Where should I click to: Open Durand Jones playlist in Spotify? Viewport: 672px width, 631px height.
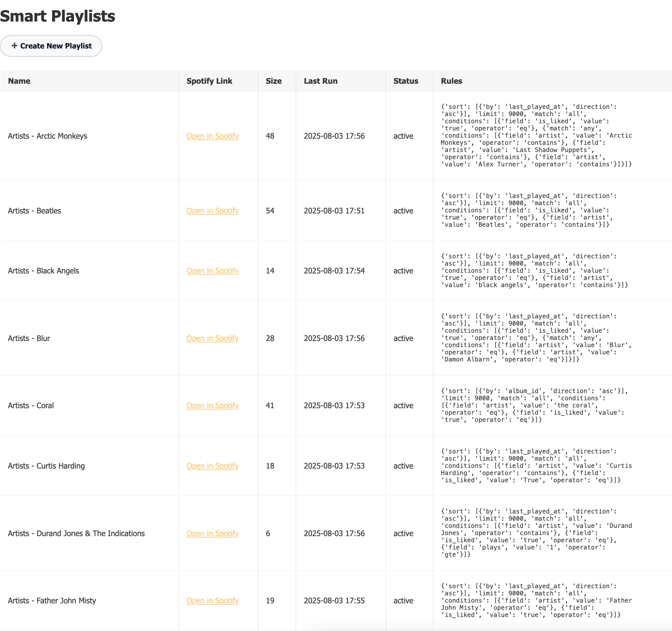pos(212,534)
